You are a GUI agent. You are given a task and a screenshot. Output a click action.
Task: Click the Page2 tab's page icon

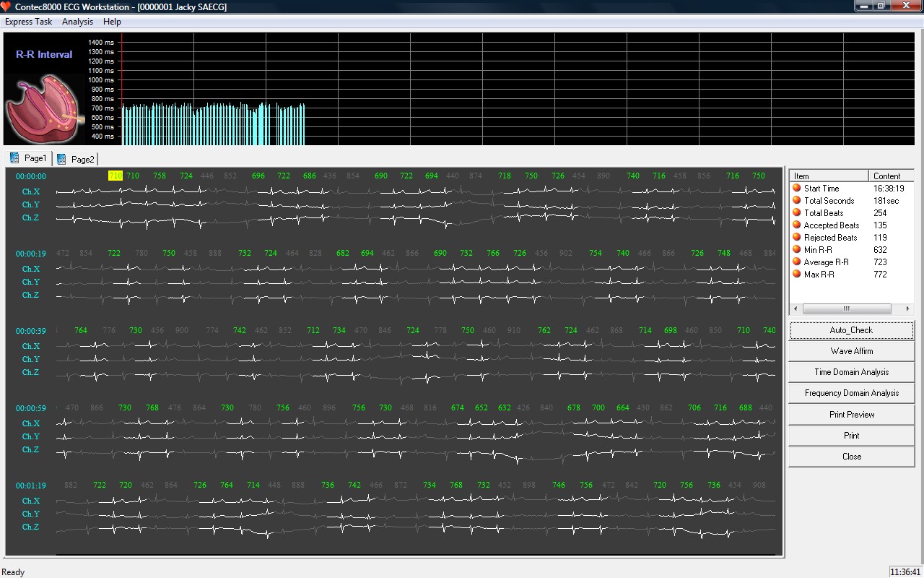click(x=61, y=160)
